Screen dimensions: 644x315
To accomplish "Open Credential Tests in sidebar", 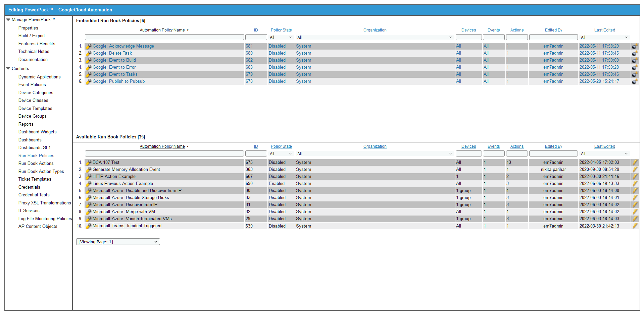I will point(34,195).
